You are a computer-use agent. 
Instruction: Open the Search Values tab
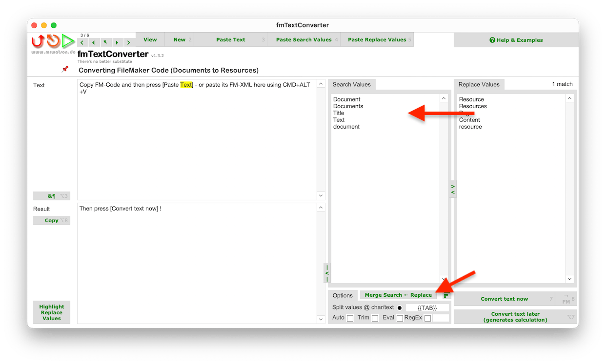tap(351, 85)
